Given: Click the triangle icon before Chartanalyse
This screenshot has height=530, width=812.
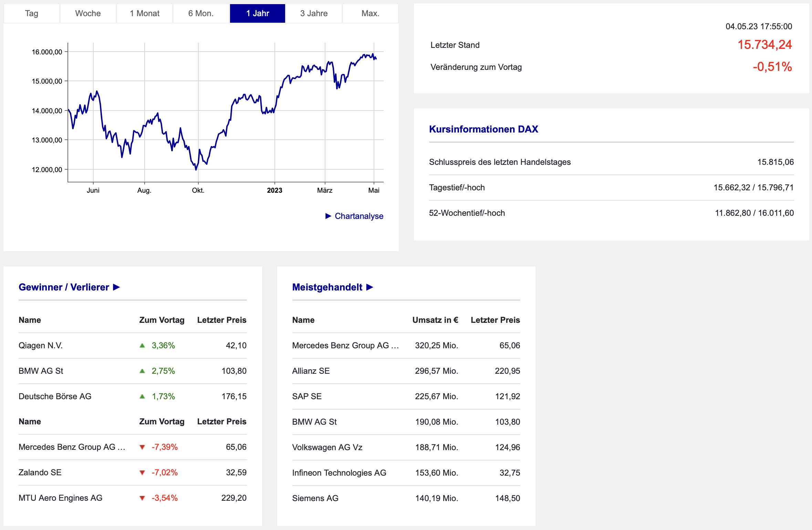Looking at the screenshot, I should (328, 216).
